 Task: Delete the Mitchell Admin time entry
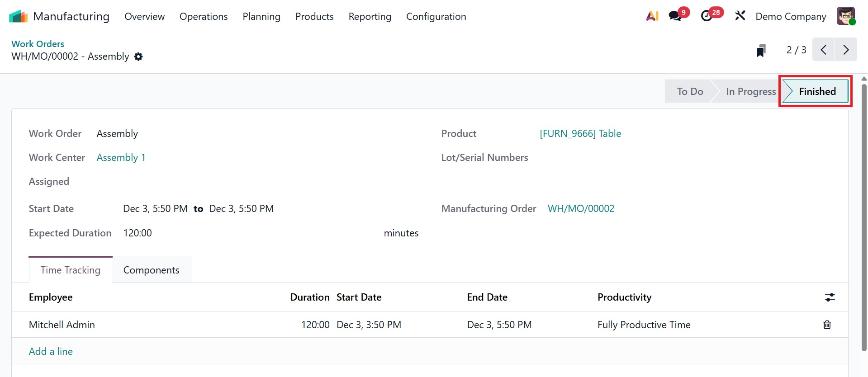[x=827, y=325]
